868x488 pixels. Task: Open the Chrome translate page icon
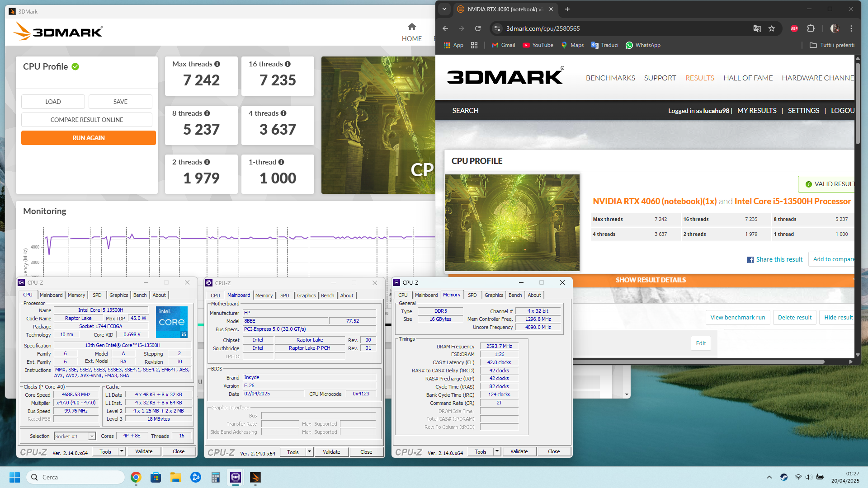click(x=757, y=28)
